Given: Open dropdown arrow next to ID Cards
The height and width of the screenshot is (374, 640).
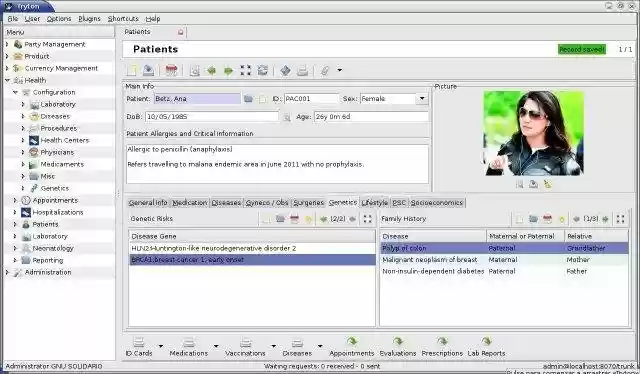Looking at the screenshot, I should coord(160,346).
